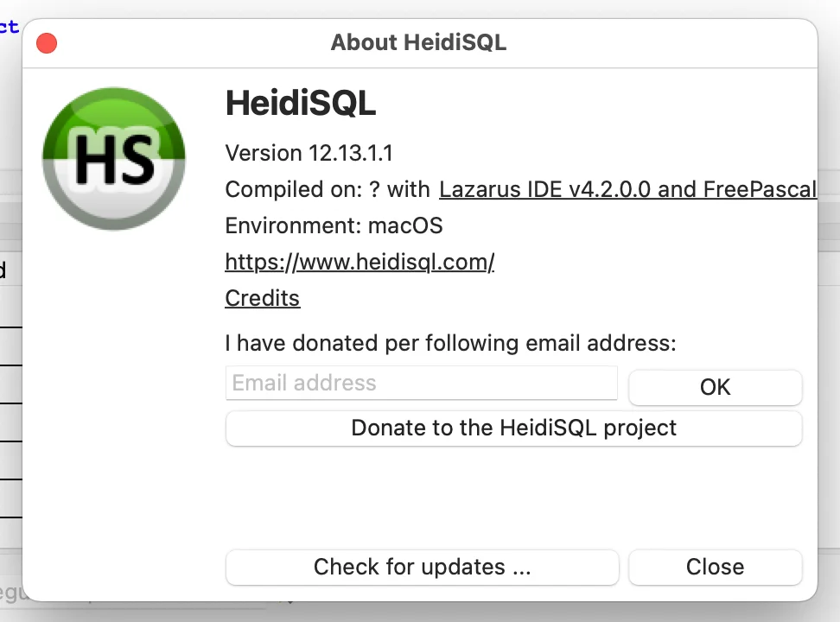Screen dimensions: 840x622
Task: Click the blue 'ct' text behind the dialog
Action: pyautogui.click(x=10, y=26)
